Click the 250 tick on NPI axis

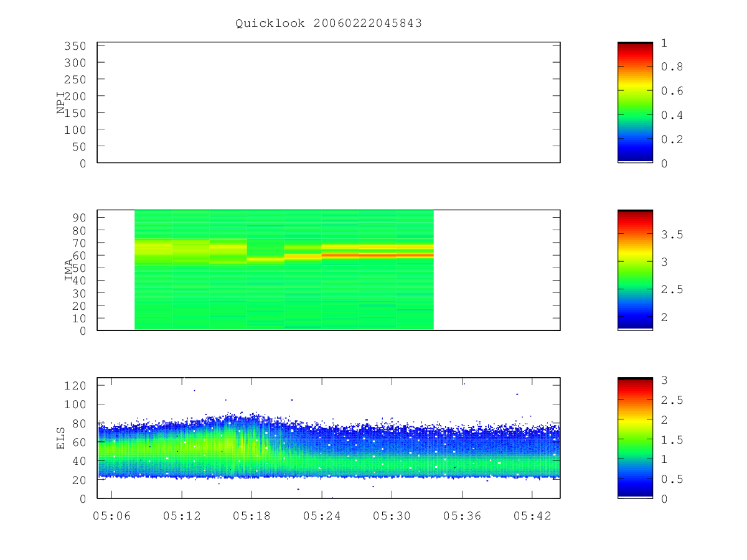(x=74, y=80)
